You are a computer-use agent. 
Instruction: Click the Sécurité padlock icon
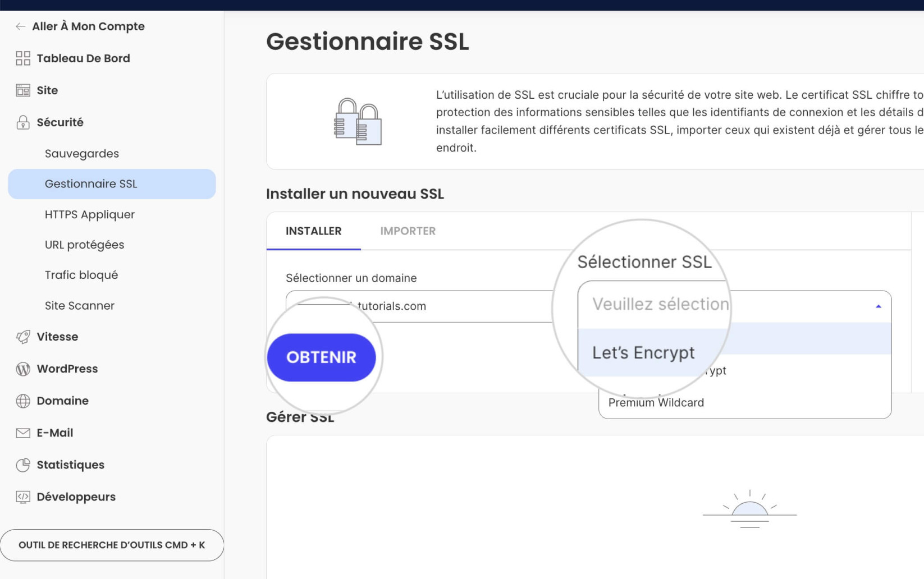23,122
